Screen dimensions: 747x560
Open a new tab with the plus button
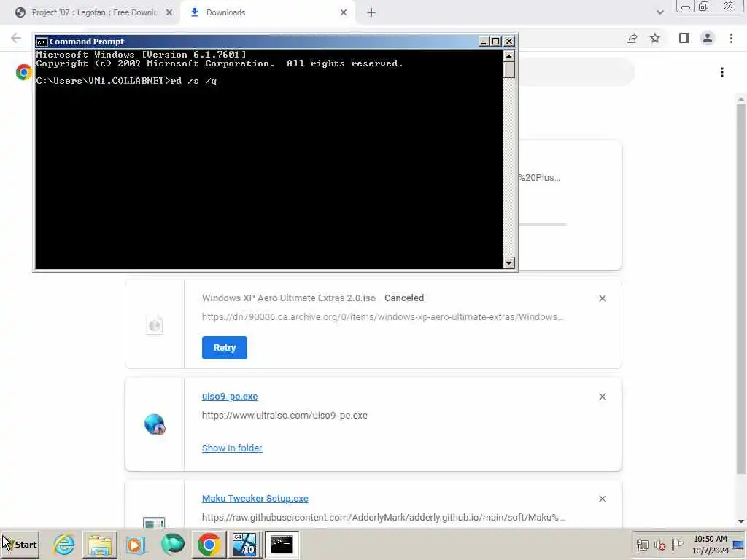coord(371,12)
